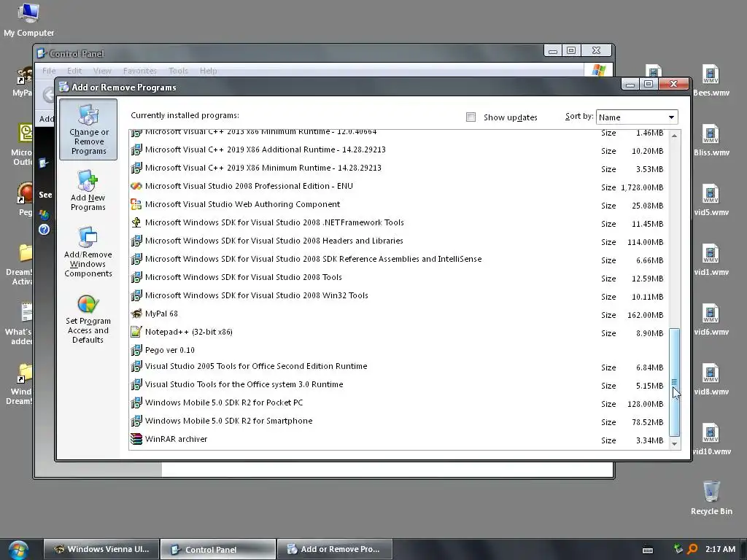Click Visual Studio 2005 Tools for Office icon
Image resolution: width=747 pixels, height=560 pixels.
pyautogui.click(x=136, y=366)
